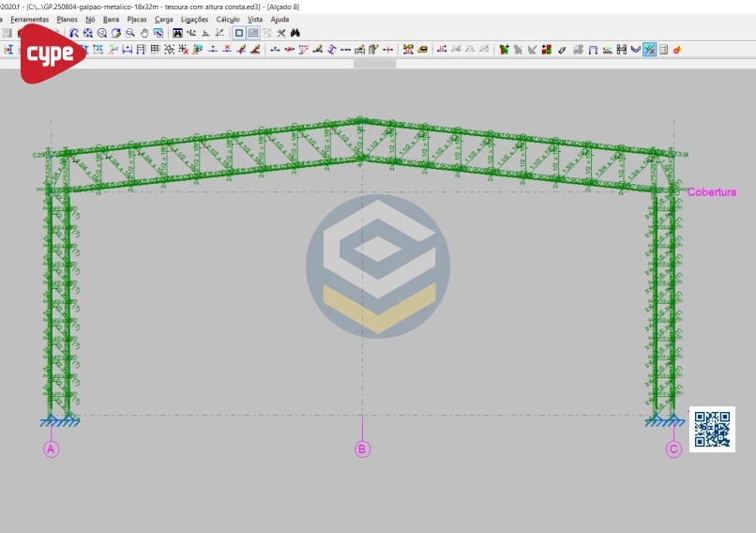Click the report list icon
The height and width of the screenshot is (533, 756).
pyautogui.click(x=663, y=50)
